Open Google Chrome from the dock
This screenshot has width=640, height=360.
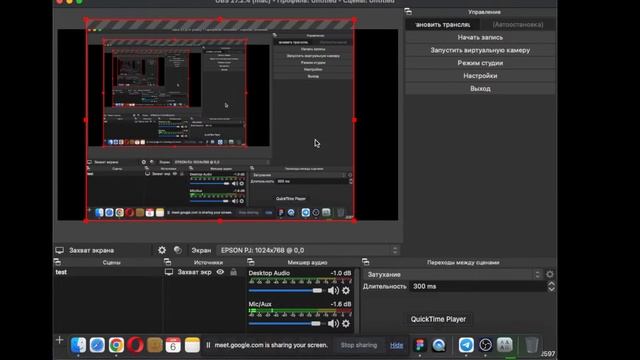(x=116, y=345)
